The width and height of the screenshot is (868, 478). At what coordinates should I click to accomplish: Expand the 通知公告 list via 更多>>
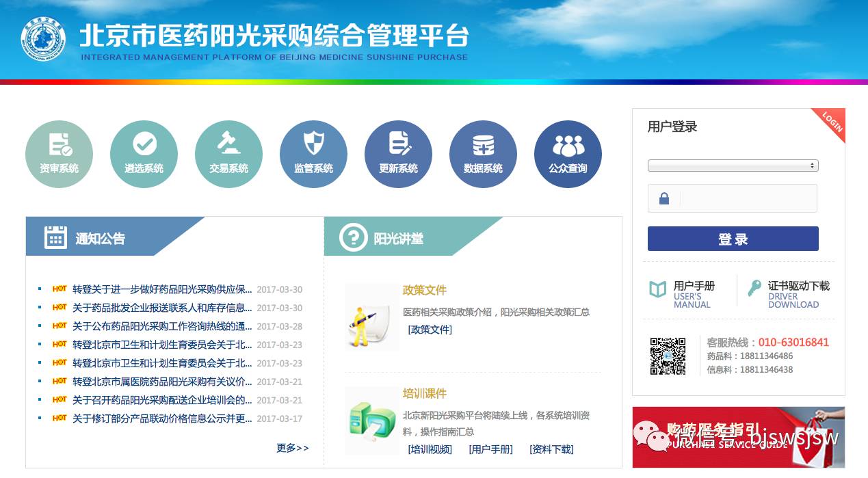coord(292,447)
